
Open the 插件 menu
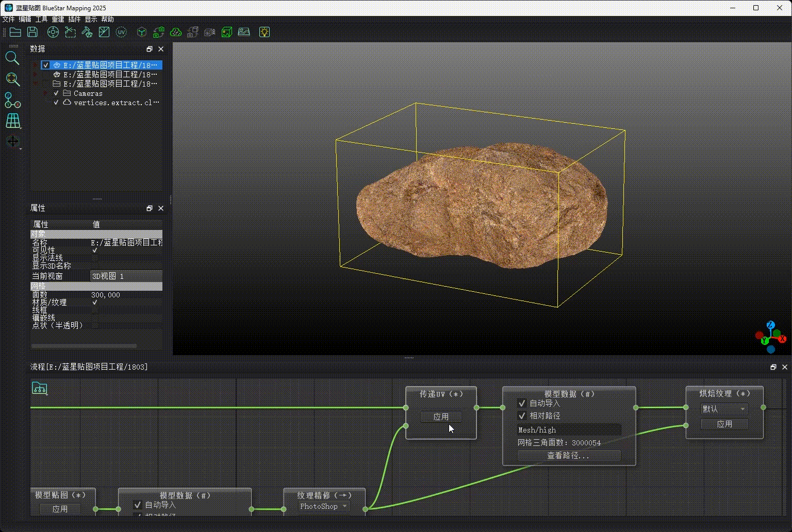(75, 19)
